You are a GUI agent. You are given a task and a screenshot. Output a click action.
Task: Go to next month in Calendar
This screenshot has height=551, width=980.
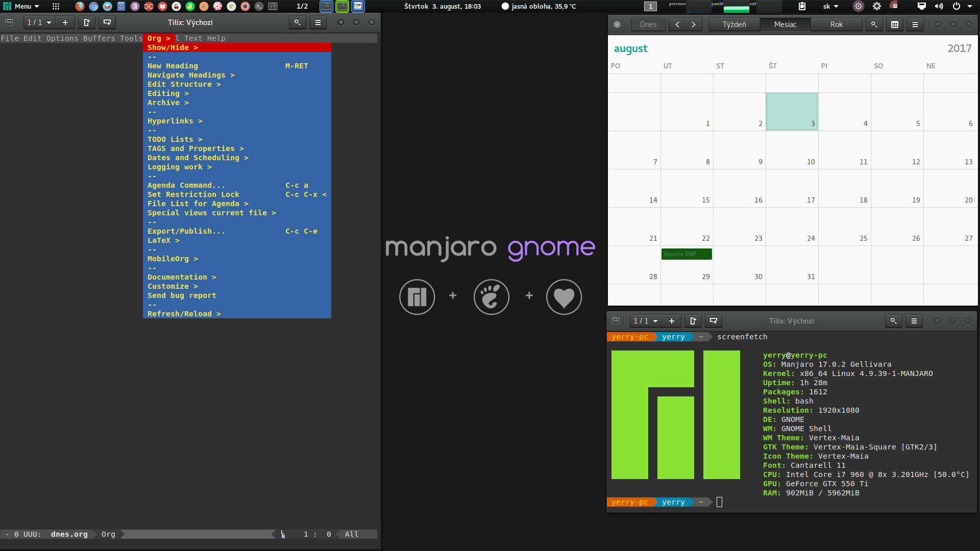coord(693,24)
